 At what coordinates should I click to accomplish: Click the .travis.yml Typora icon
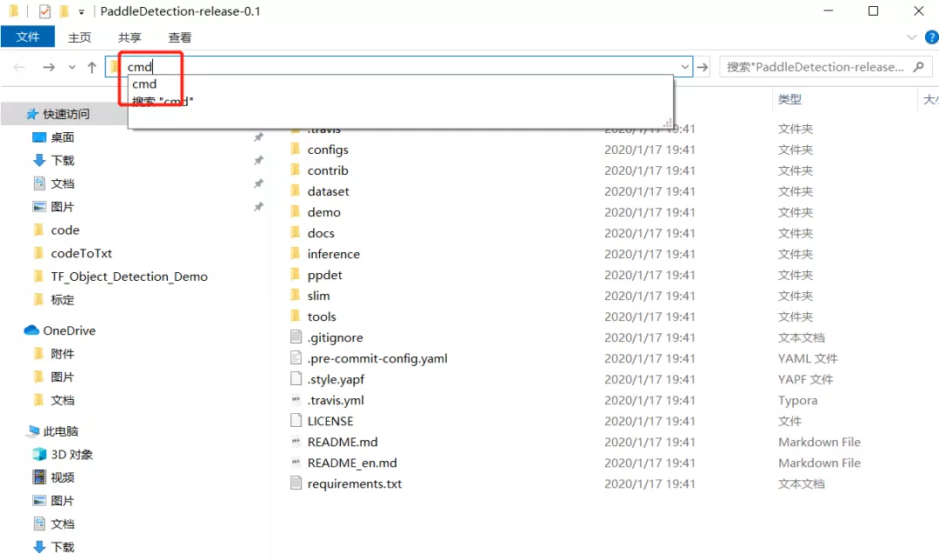(296, 399)
